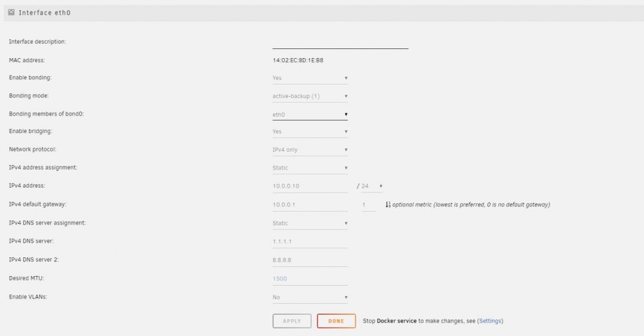Viewport: 644px width, 336px height.
Task: Click the 'Interface description:' label
Action: click(x=37, y=41)
